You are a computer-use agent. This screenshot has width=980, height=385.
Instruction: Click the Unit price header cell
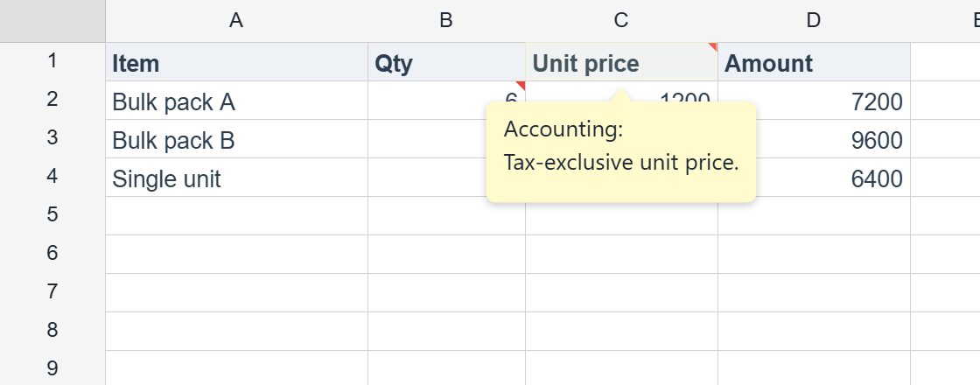coord(621,62)
